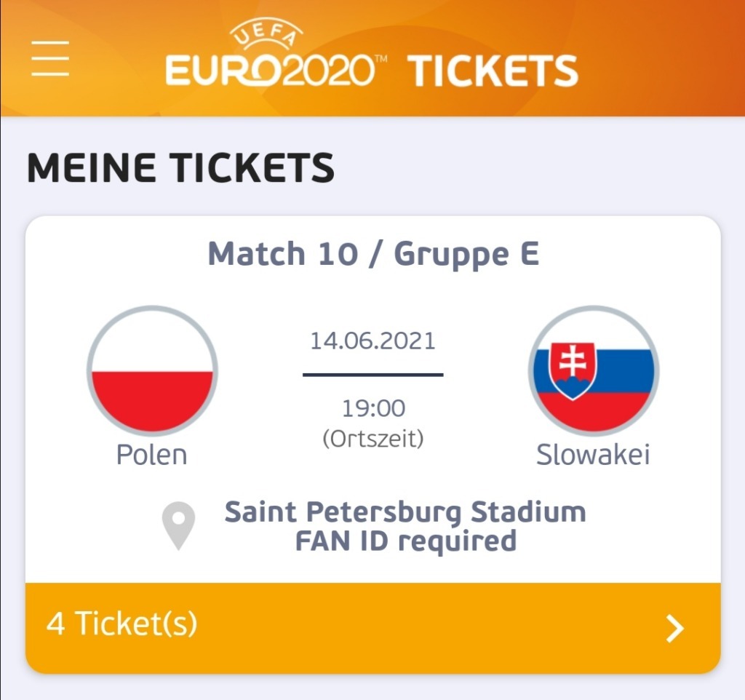Expand tickets with the right chevron arrow
Screen dimensions: 745x700
click(676, 628)
